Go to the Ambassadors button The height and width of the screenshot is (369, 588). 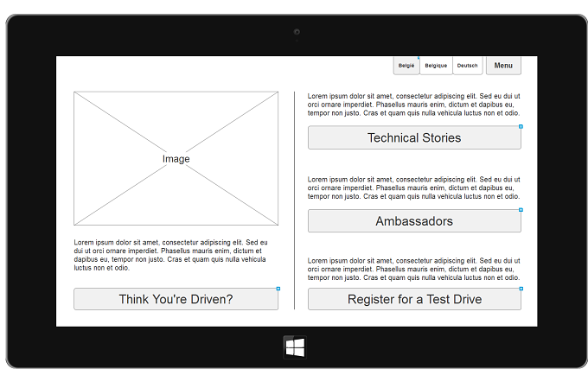[414, 221]
